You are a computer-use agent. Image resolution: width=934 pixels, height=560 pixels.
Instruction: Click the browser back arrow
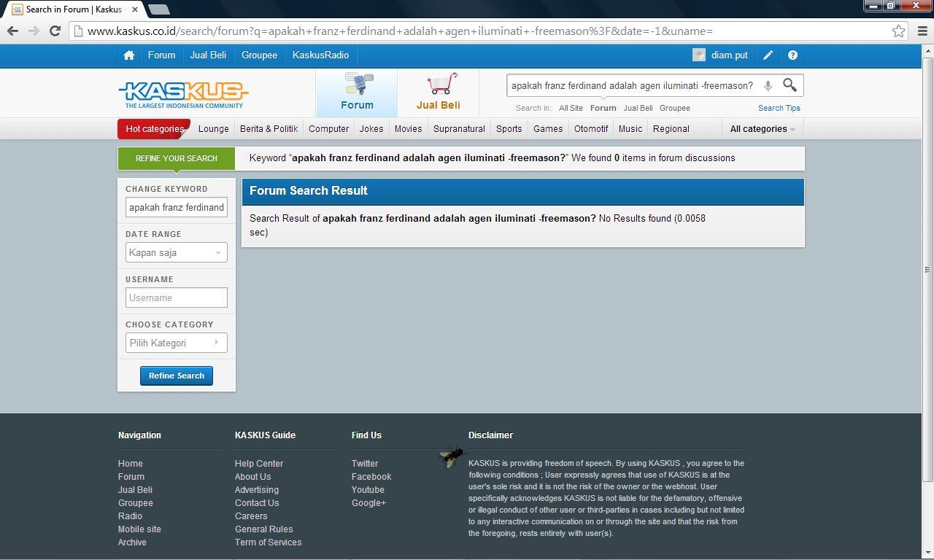point(12,31)
